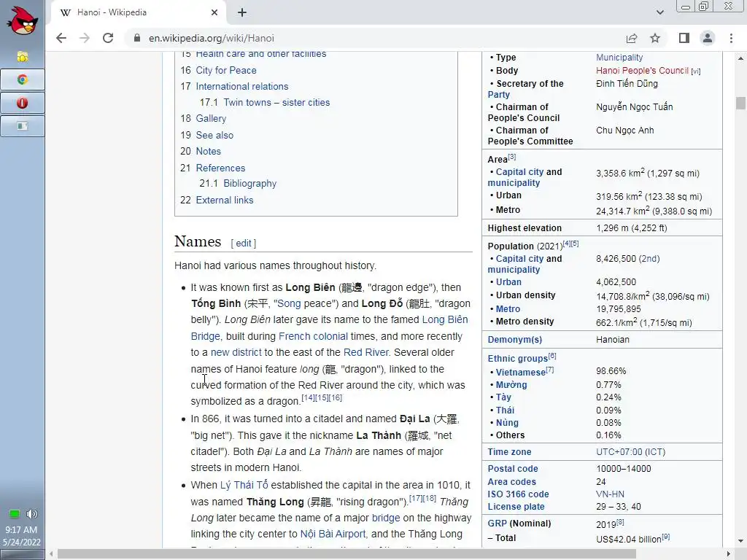
Task: Open the Ethnic groups infobox link
Action: tap(517, 359)
